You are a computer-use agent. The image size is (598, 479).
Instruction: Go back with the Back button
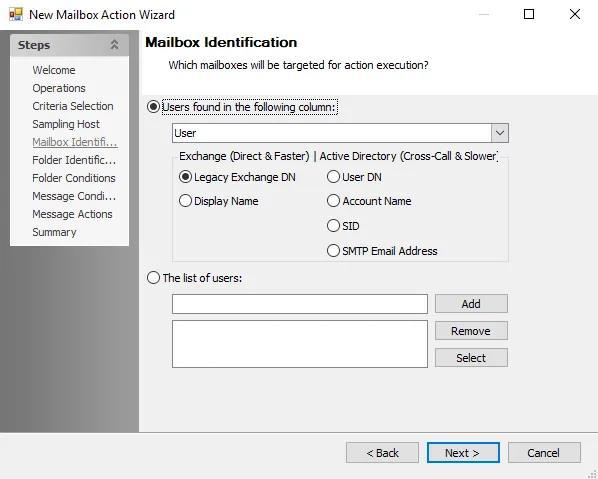point(383,453)
